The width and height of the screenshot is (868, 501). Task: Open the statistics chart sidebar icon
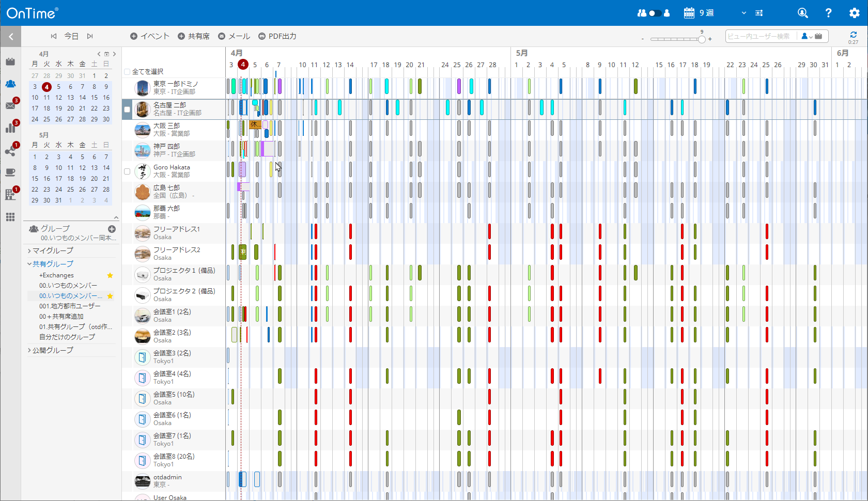point(10,128)
